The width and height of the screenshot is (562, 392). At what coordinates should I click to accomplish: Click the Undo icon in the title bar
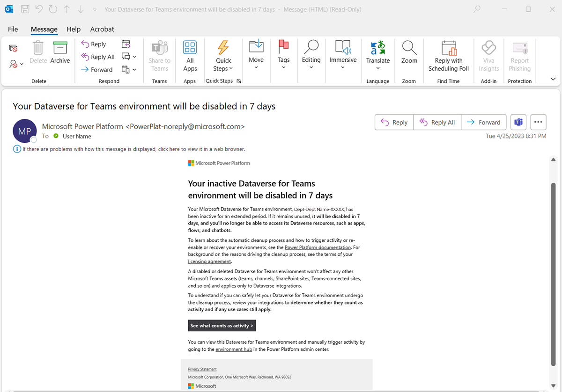coord(39,9)
